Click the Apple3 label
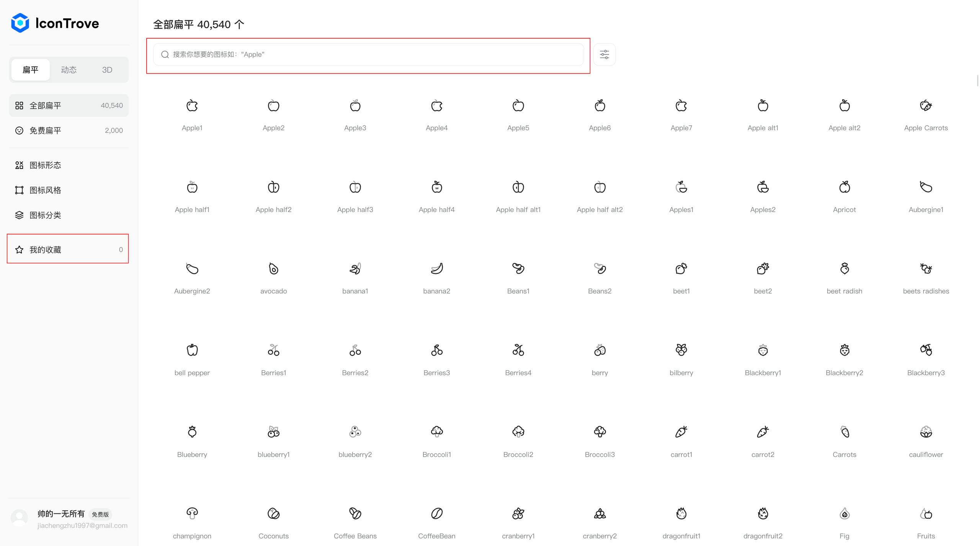 [355, 128]
